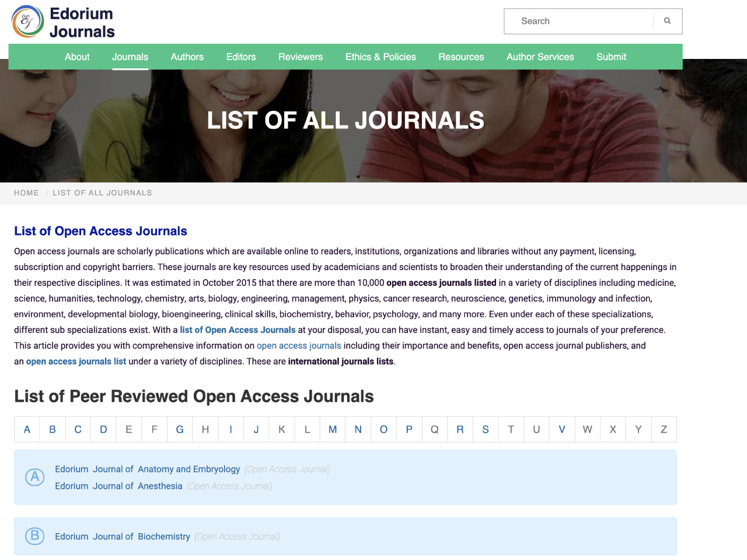Click 'List of Peer Reviewed Open Access Journals' heading
The width and height of the screenshot is (747, 560).
tap(194, 396)
